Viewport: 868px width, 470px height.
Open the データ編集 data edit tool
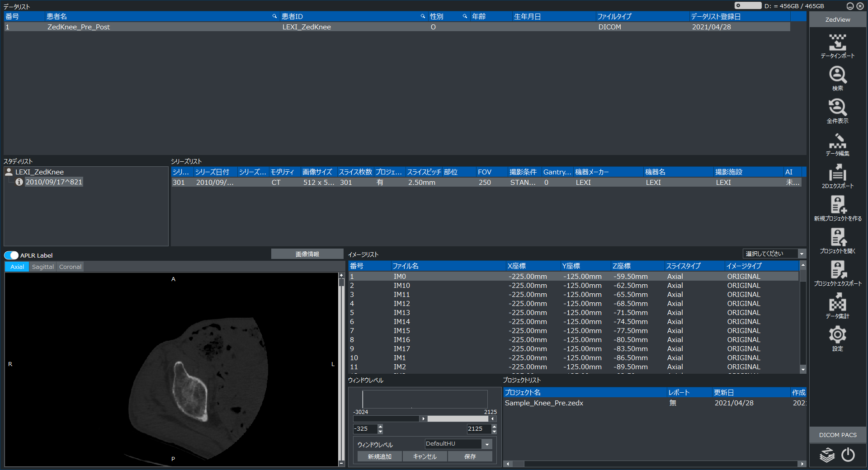point(837,144)
